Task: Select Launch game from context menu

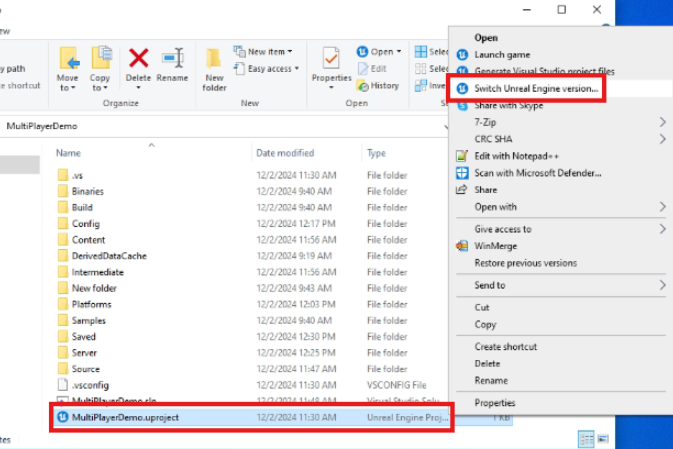Action: point(502,54)
